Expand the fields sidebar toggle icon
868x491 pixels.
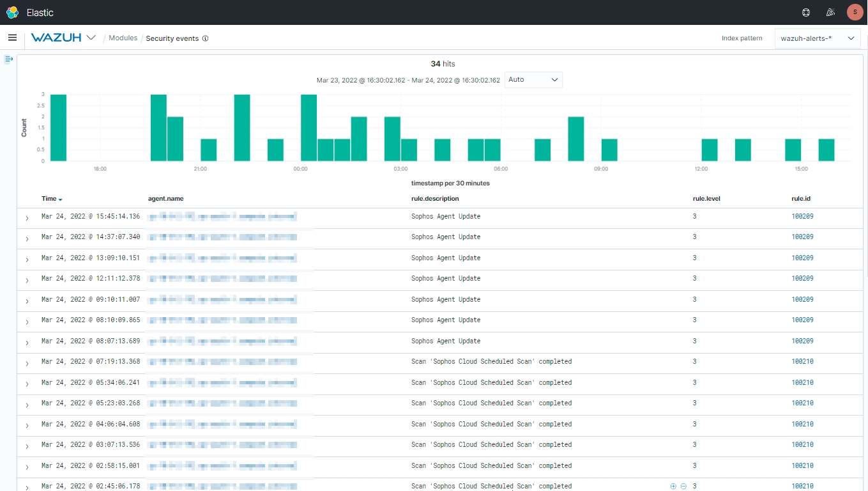[x=9, y=59]
